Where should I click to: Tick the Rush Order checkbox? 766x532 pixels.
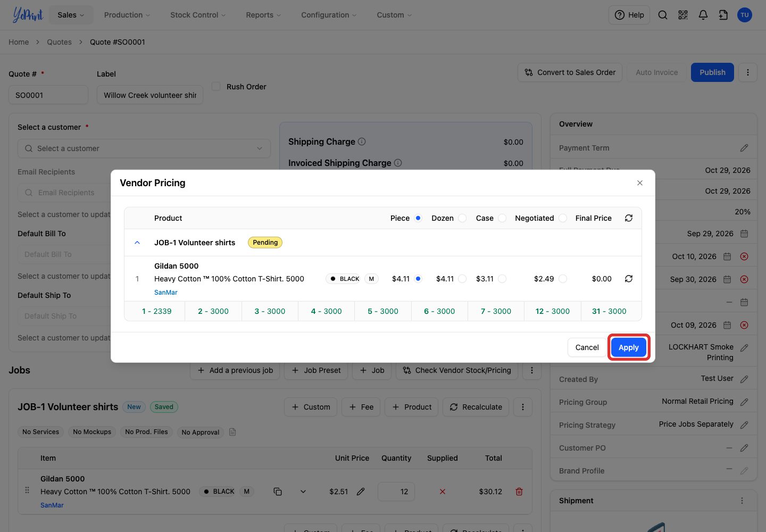[216, 86]
